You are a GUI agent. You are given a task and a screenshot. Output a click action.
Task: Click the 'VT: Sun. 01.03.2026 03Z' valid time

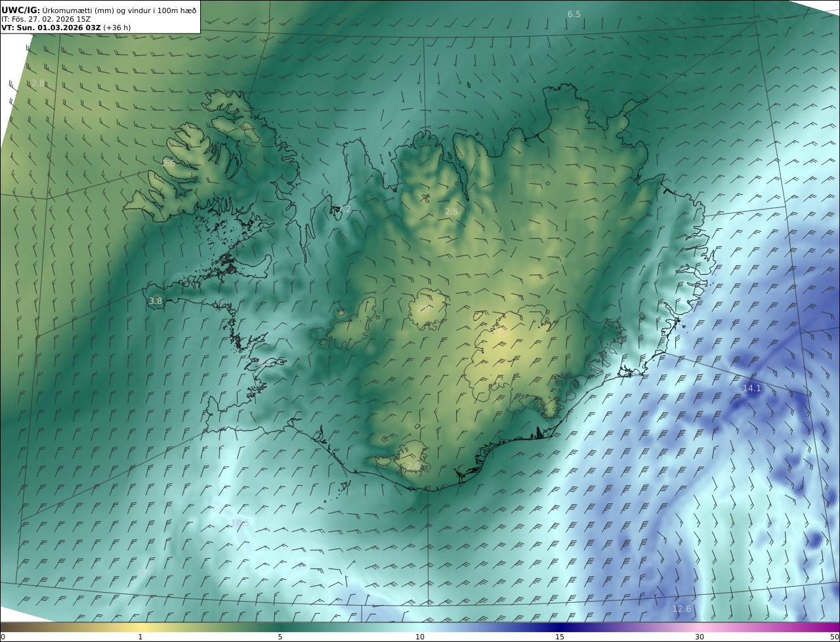coord(51,28)
